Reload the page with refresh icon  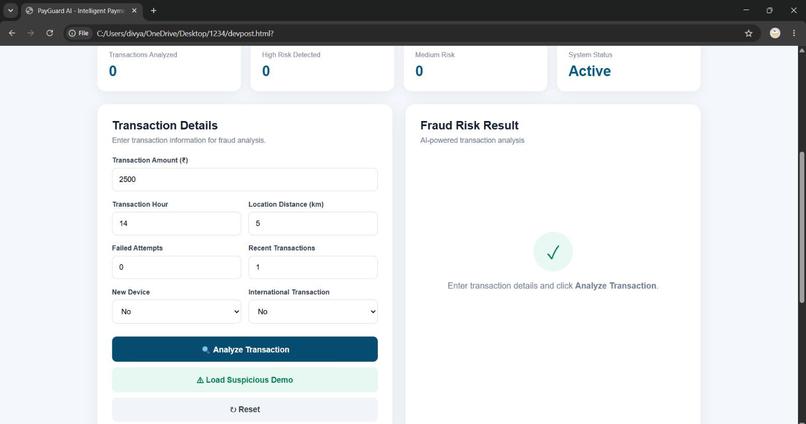[49, 33]
